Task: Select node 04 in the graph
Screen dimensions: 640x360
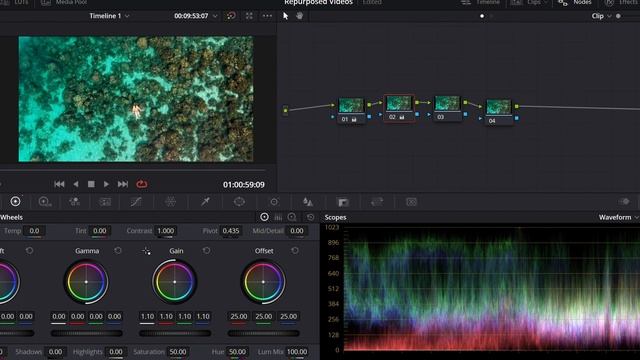Action: [x=499, y=112]
